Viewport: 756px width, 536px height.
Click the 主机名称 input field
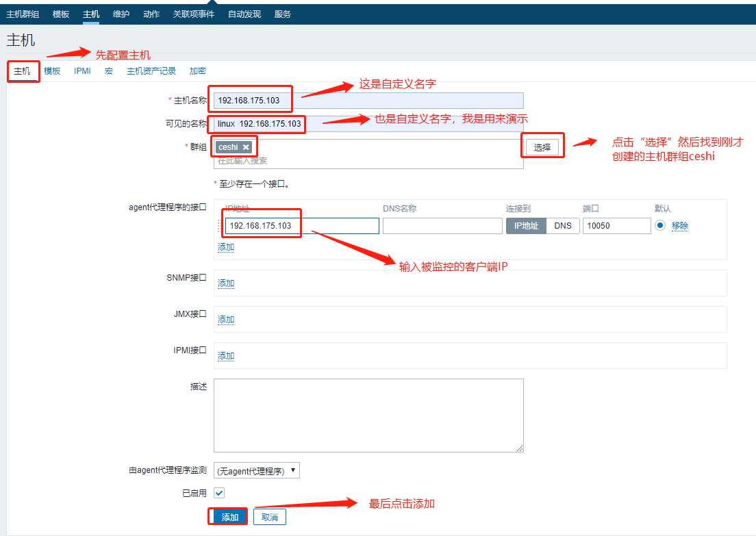368,100
